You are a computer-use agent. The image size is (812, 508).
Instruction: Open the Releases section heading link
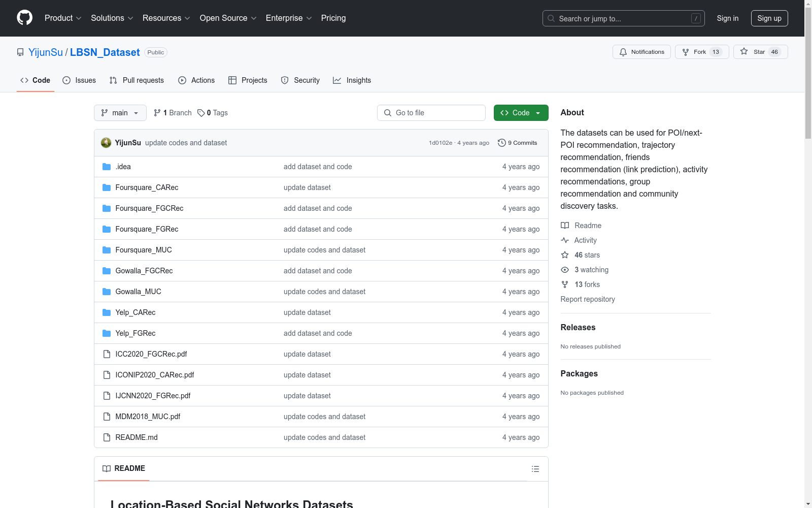578,328
